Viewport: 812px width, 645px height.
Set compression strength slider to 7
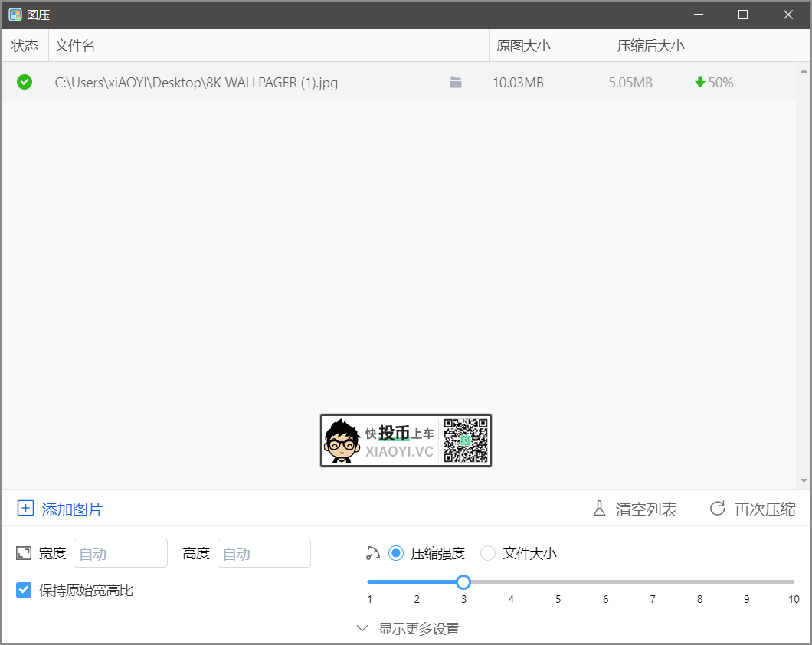[x=653, y=582]
